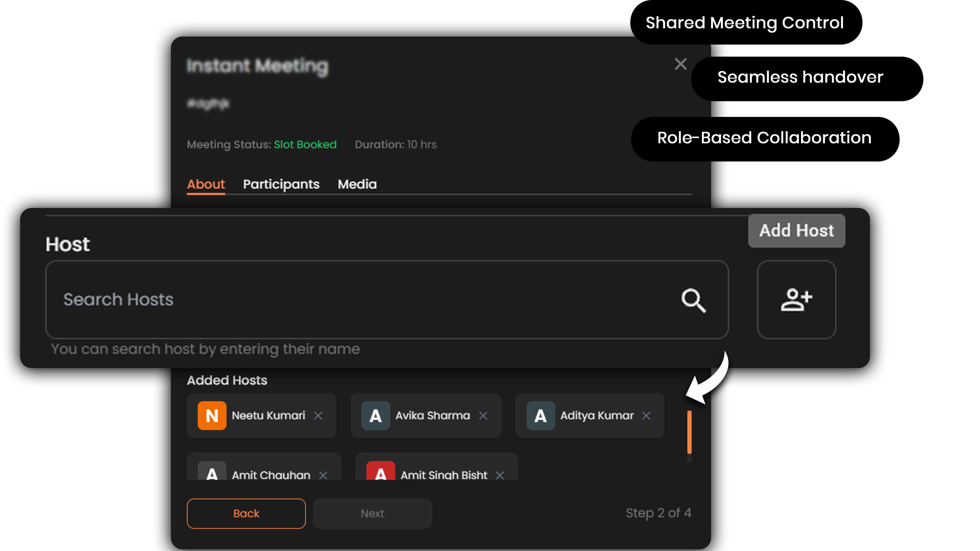Remove Avika Sharma from added hosts
This screenshot has width=980, height=551.
pyautogui.click(x=483, y=416)
